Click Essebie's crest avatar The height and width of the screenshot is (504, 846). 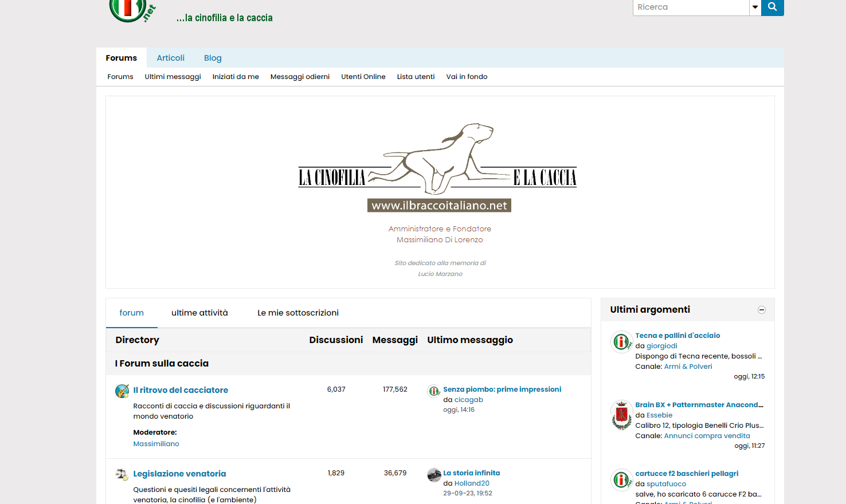tap(621, 415)
